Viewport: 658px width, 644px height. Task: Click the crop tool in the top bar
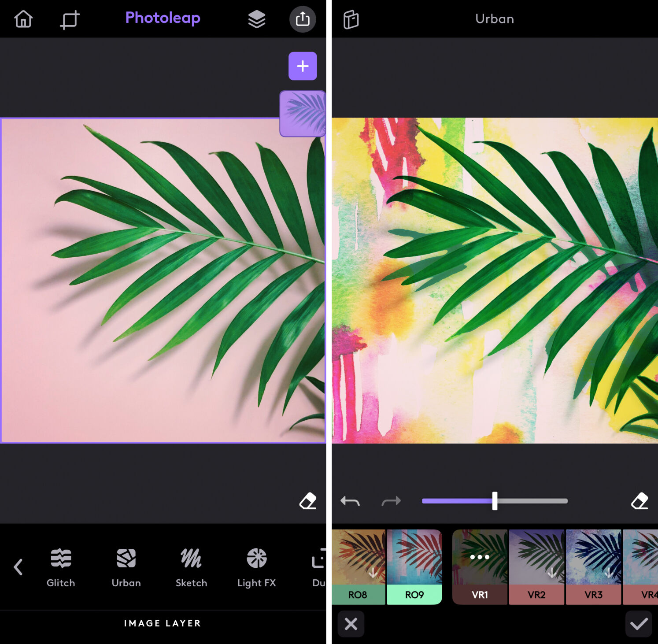coord(69,19)
